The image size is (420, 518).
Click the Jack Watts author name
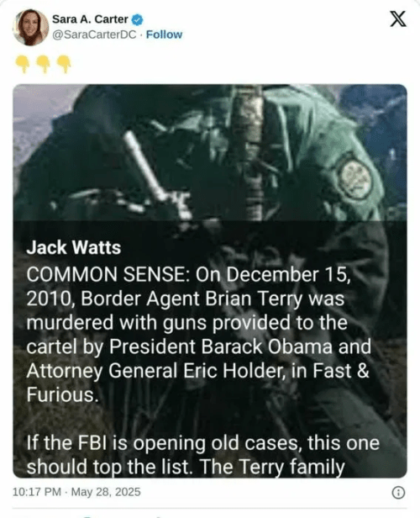[x=74, y=247]
